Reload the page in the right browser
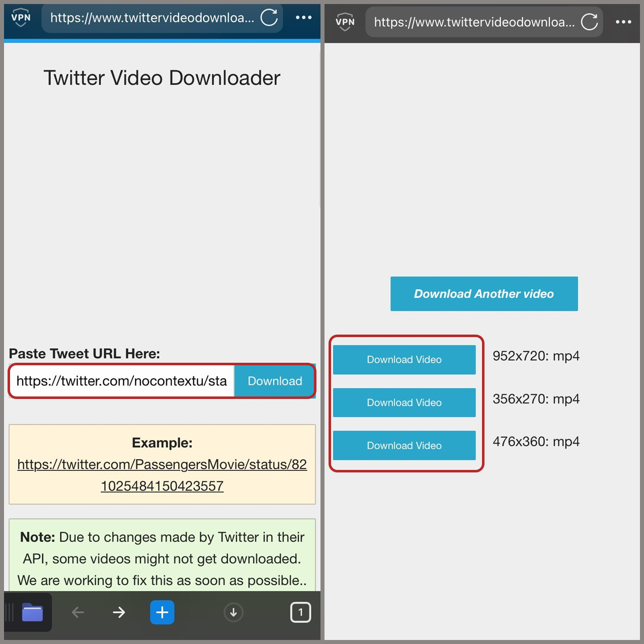 click(589, 22)
